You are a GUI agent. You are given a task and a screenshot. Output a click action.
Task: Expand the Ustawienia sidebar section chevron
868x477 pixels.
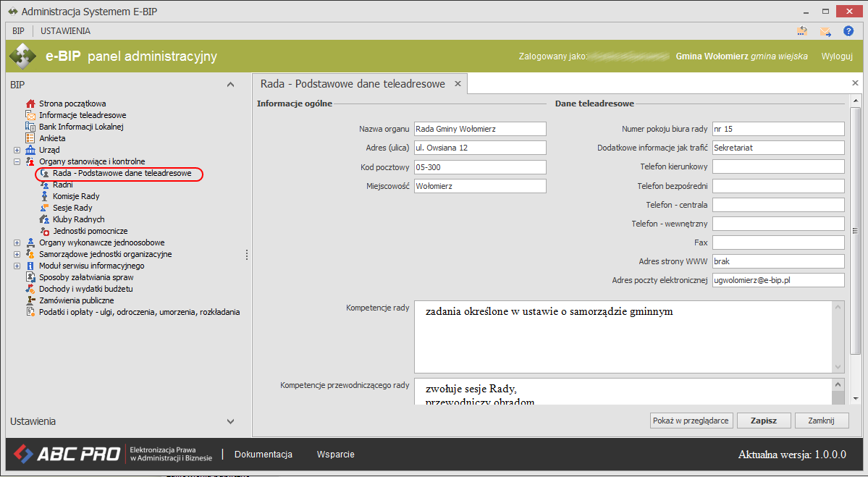(x=230, y=422)
